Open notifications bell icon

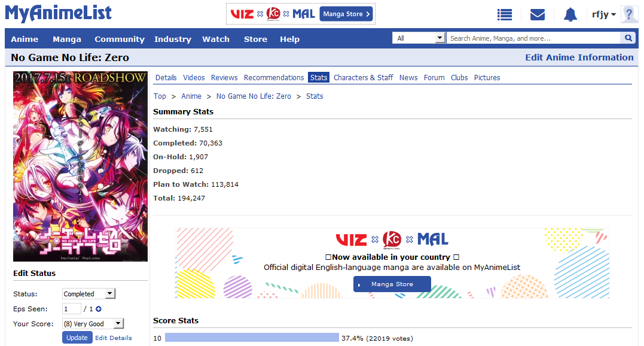[570, 15]
